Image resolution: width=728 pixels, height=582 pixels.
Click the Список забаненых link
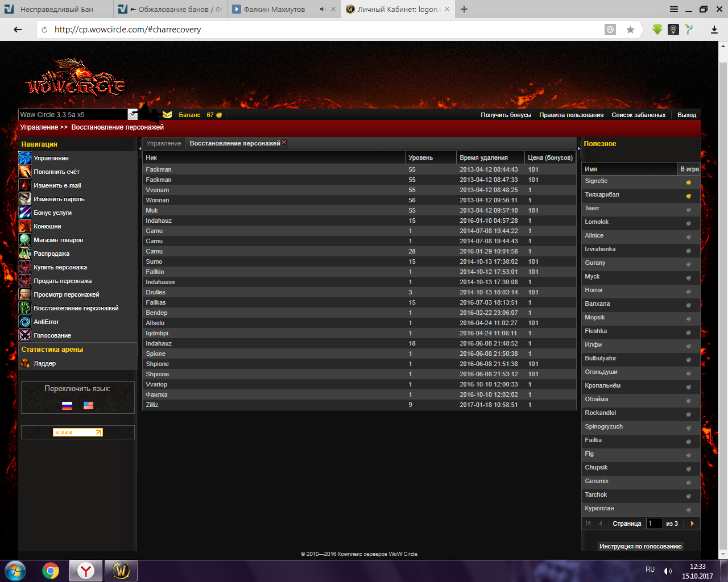[638, 115]
